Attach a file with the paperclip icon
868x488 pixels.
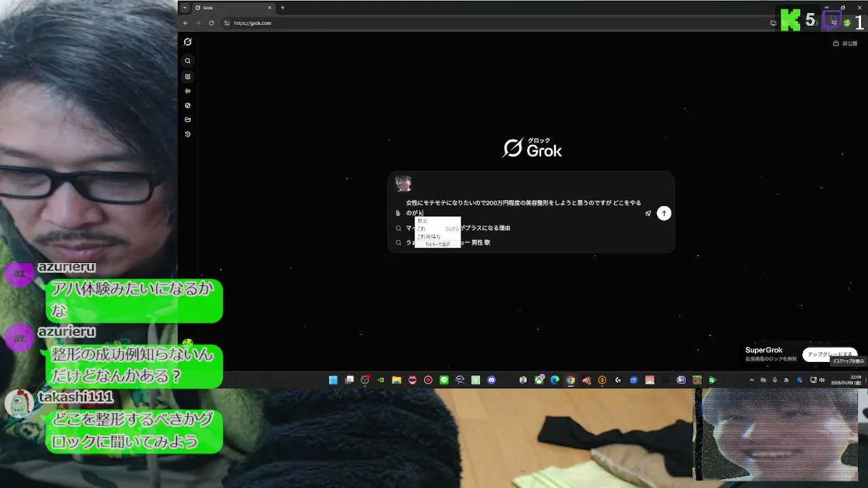[x=398, y=213]
